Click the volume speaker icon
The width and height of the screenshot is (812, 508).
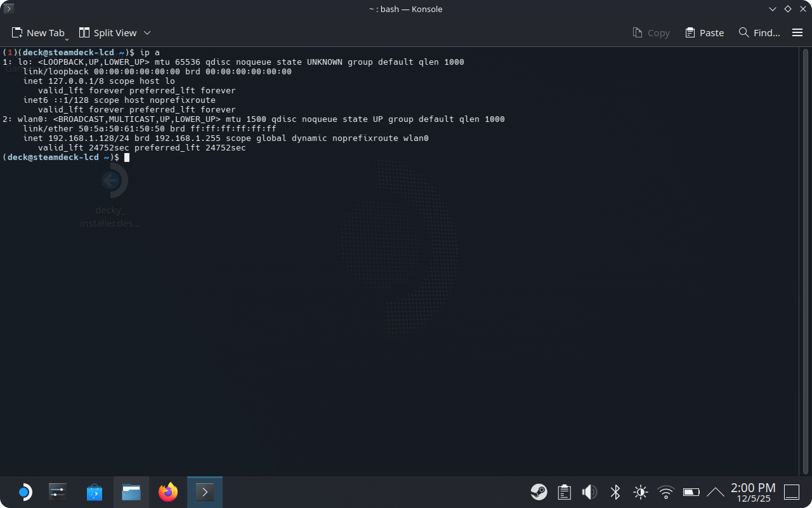pos(589,492)
